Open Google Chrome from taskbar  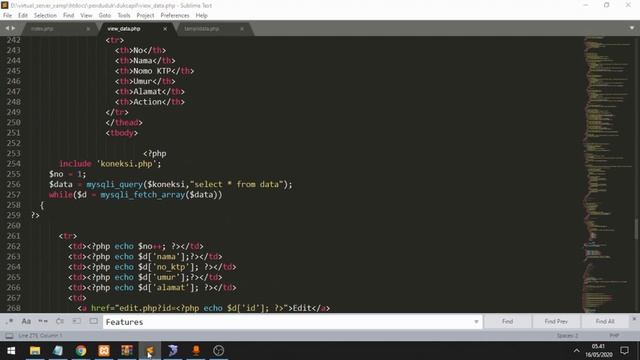point(81,351)
